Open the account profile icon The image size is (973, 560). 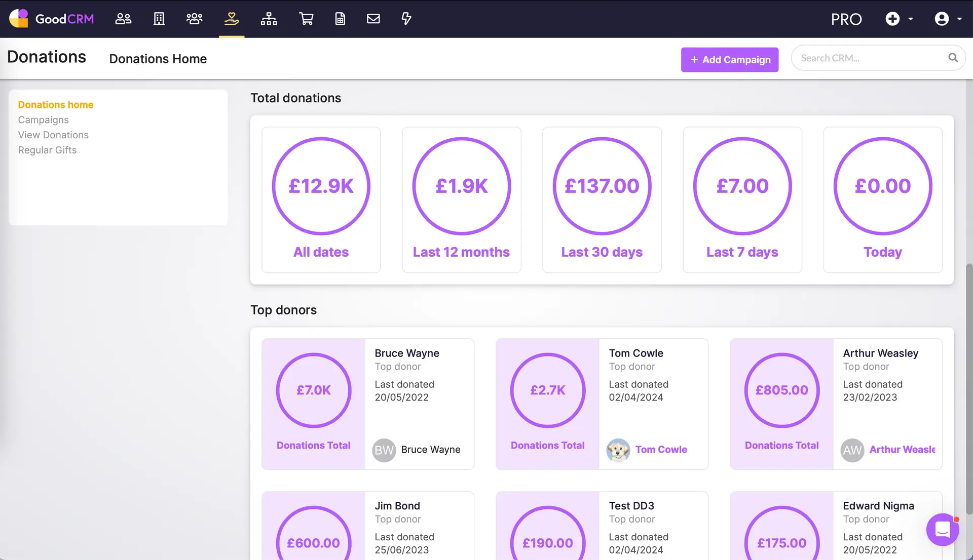click(x=942, y=19)
